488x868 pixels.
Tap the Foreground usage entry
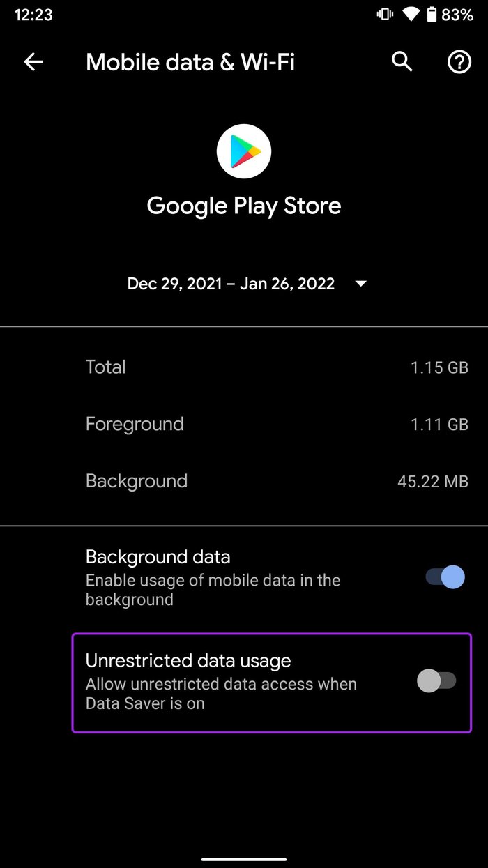coord(244,424)
